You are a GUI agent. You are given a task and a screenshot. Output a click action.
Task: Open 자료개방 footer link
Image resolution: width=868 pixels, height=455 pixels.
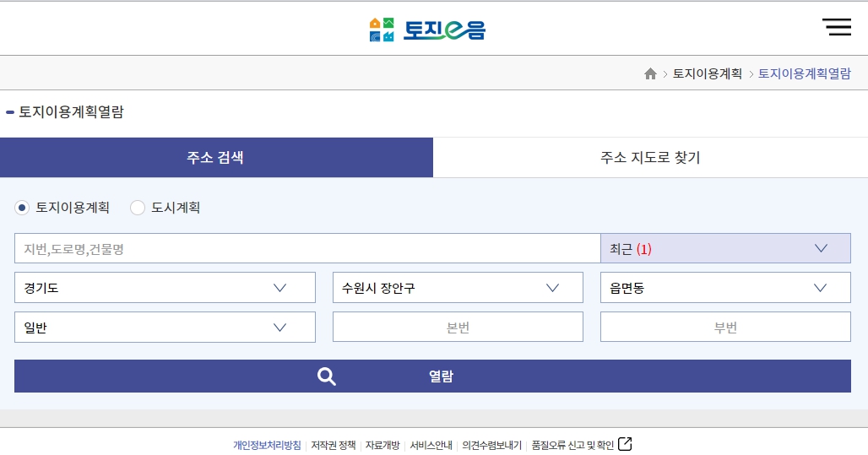point(382,445)
